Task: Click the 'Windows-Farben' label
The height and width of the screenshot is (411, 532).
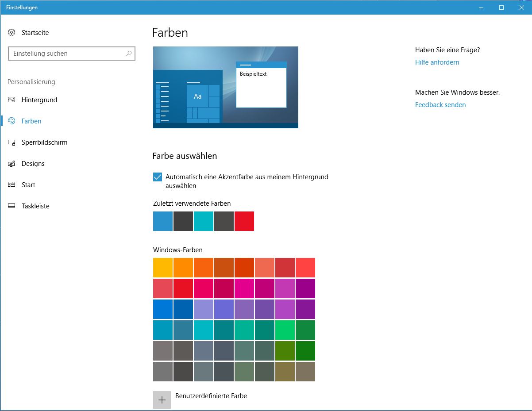Action: (177, 250)
